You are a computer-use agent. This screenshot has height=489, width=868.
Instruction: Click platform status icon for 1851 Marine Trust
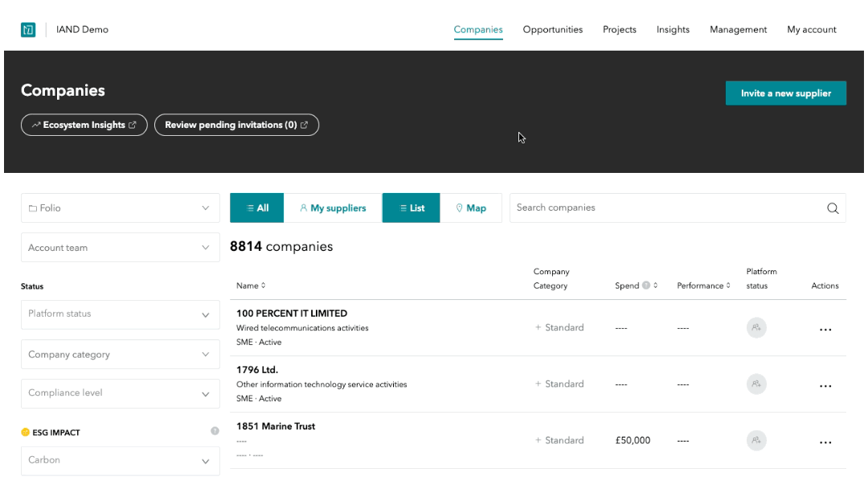point(756,440)
